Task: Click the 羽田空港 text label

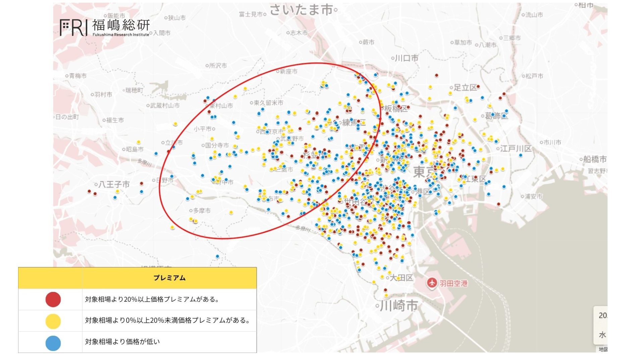Action: tap(453, 284)
